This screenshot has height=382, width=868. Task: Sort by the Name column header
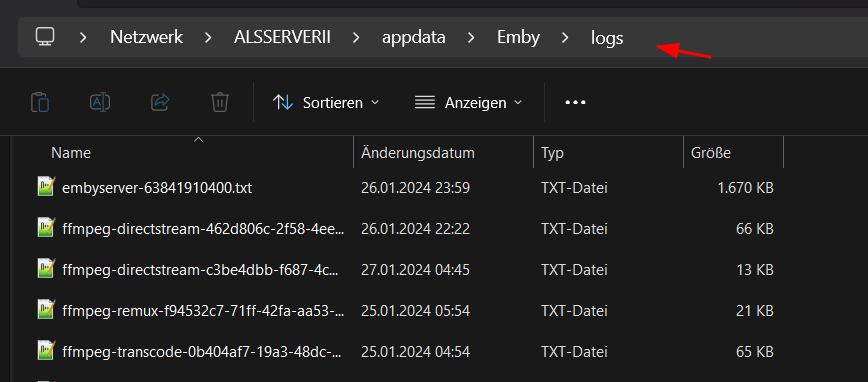click(71, 153)
